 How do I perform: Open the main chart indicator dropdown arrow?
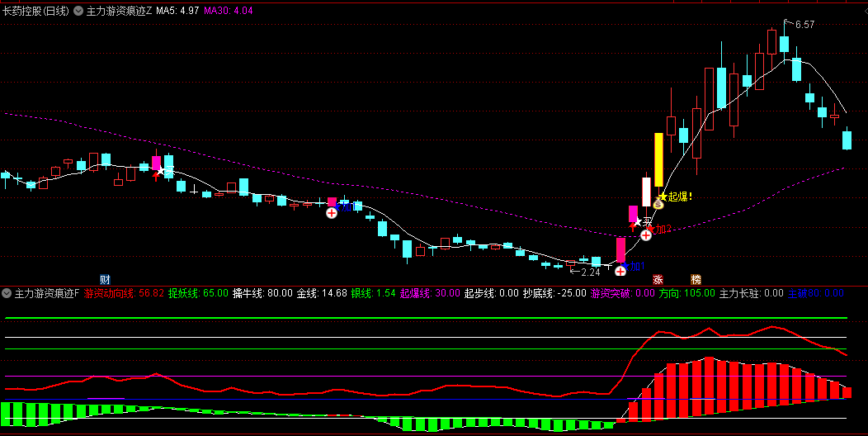[78, 11]
